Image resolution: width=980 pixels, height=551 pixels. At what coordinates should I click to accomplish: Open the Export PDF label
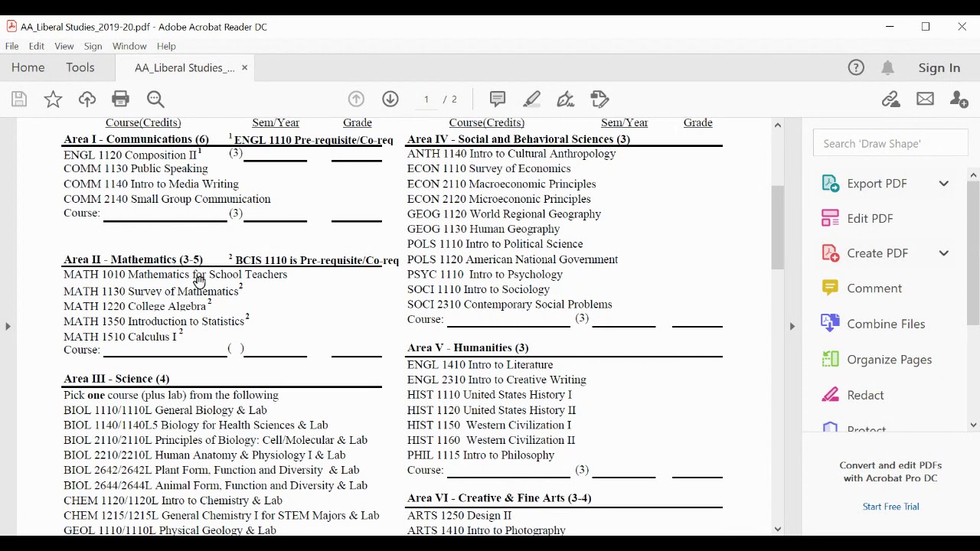tap(877, 184)
